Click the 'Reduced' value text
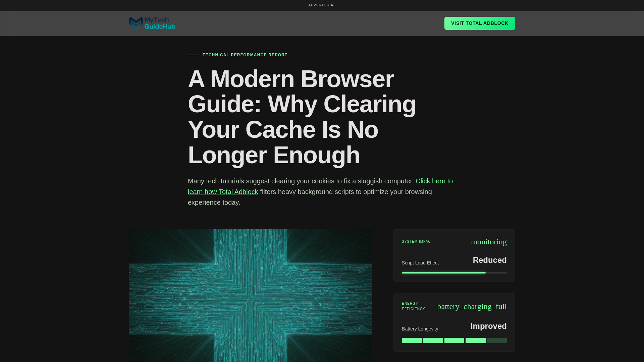This screenshot has width=644, height=362. click(490, 260)
